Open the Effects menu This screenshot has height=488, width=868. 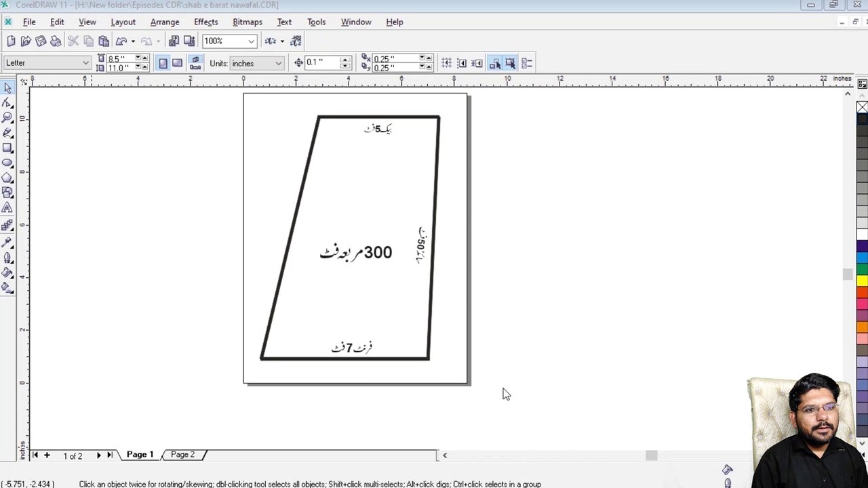(x=205, y=22)
